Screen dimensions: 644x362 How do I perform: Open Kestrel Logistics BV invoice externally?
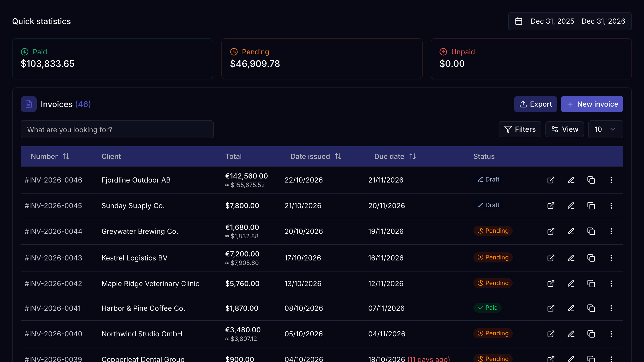click(x=551, y=258)
